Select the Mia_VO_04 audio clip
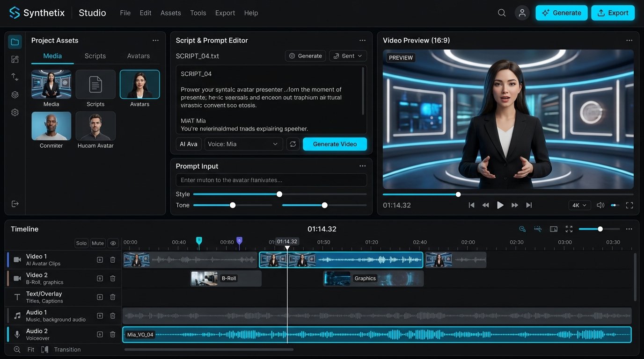Screen dimensions: 644x359 (x=377, y=335)
